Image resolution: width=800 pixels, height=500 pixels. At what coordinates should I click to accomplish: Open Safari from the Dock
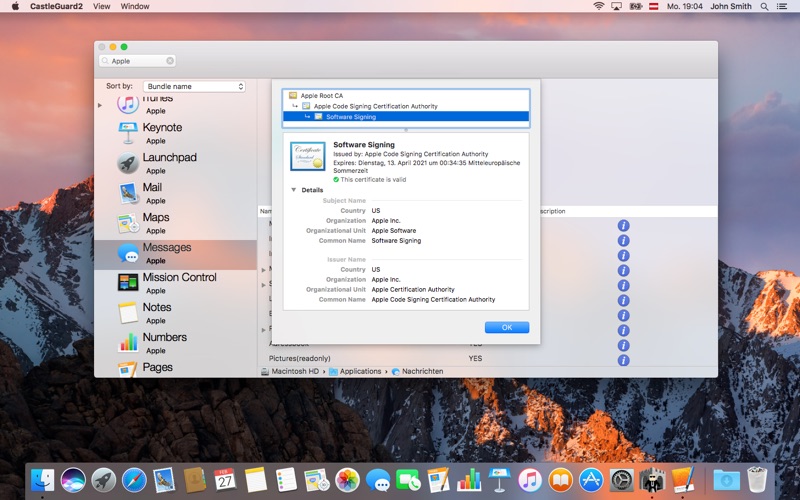tap(134, 480)
